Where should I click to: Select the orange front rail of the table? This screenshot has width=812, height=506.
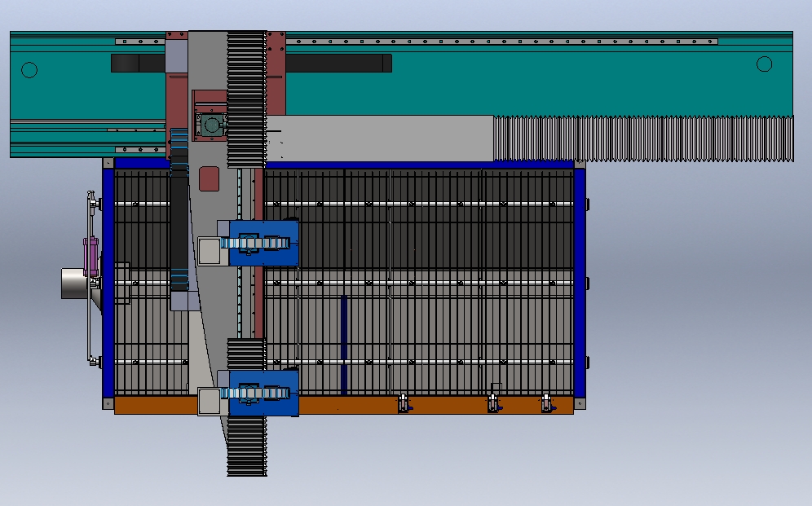point(343,405)
